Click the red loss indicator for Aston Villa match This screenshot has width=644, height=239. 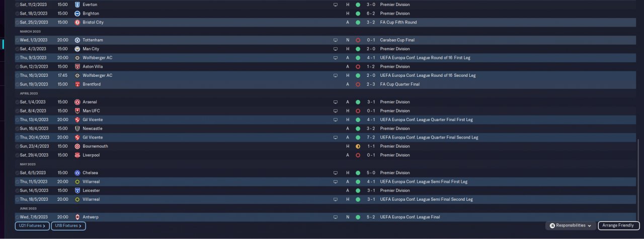(358, 66)
